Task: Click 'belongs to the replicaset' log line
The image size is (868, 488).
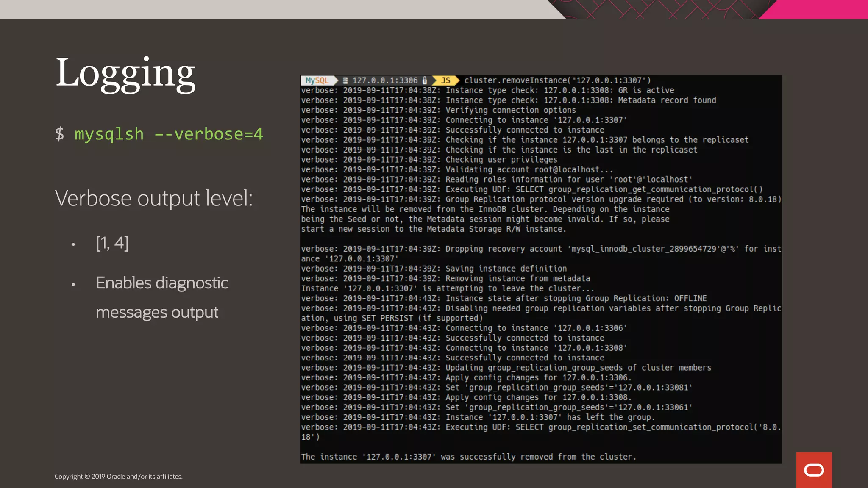Action: point(525,140)
